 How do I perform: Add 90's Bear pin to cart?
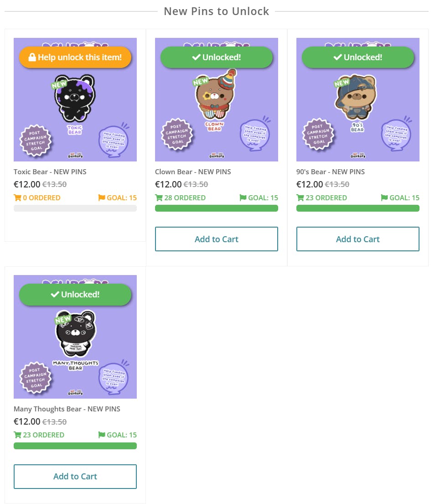pyautogui.click(x=358, y=239)
